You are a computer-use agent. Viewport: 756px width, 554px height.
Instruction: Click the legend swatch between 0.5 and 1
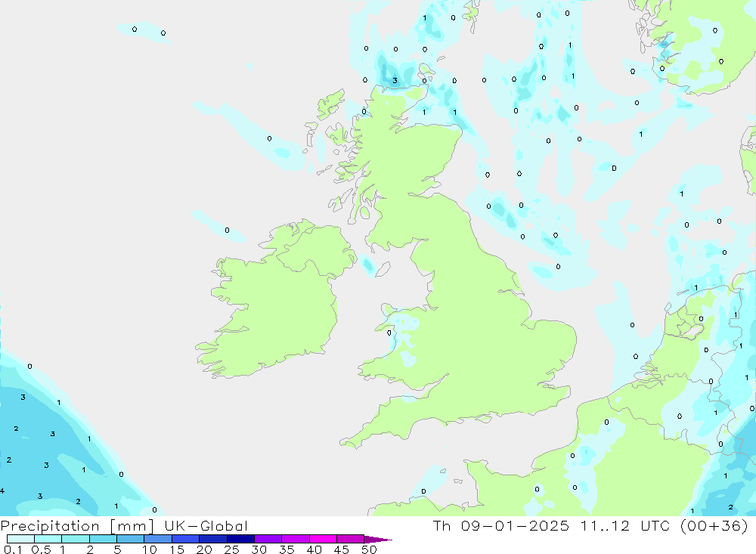(48, 539)
